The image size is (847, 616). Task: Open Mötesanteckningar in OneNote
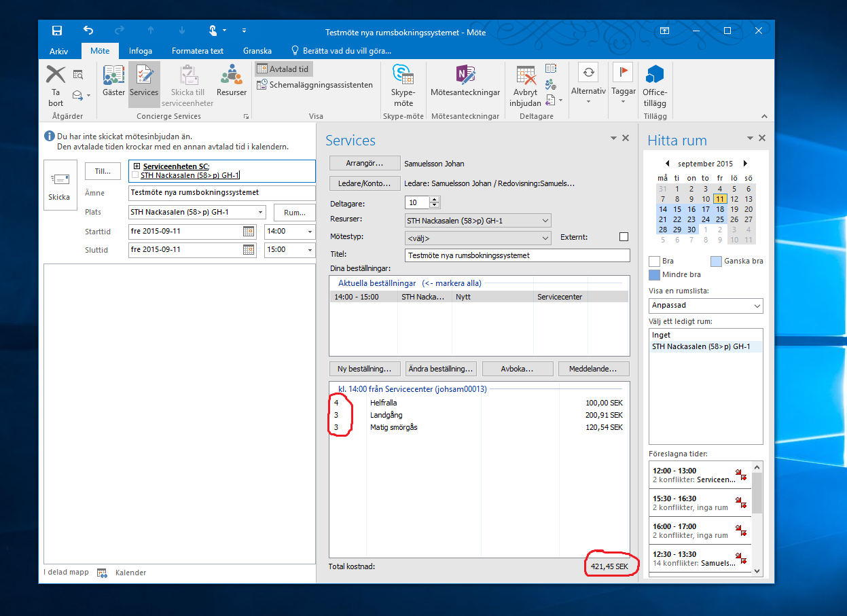465,81
